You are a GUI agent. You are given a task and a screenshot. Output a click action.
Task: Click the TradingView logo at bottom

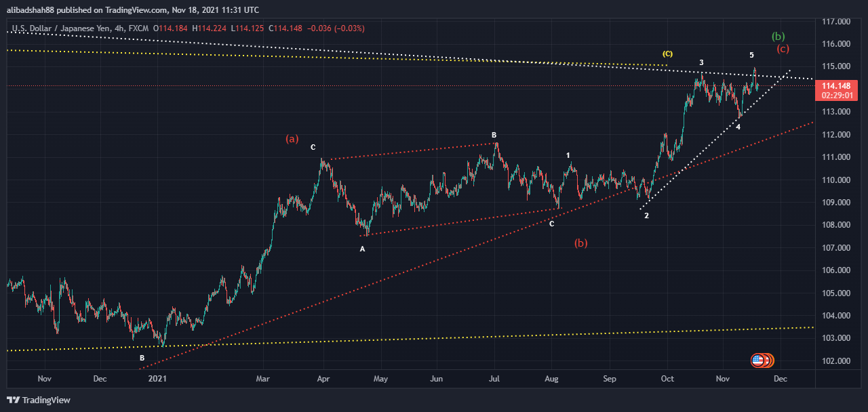pyautogui.click(x=39, y=400)
